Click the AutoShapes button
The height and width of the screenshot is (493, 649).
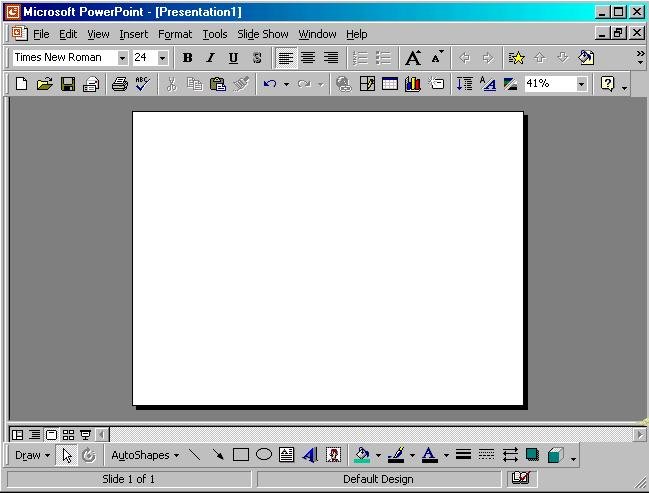tap(144, 455)
